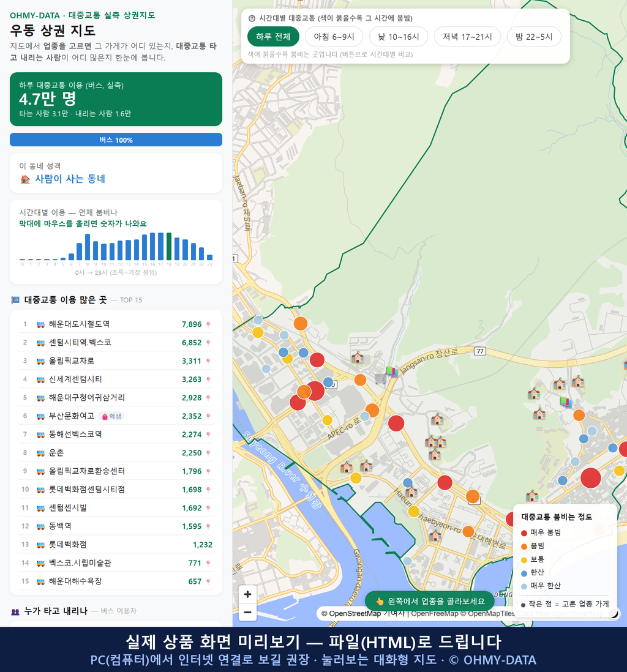The image size is (627, 672).
Task: Click pin icon for 동해선벡스코역 row
Action: point(208,435)
